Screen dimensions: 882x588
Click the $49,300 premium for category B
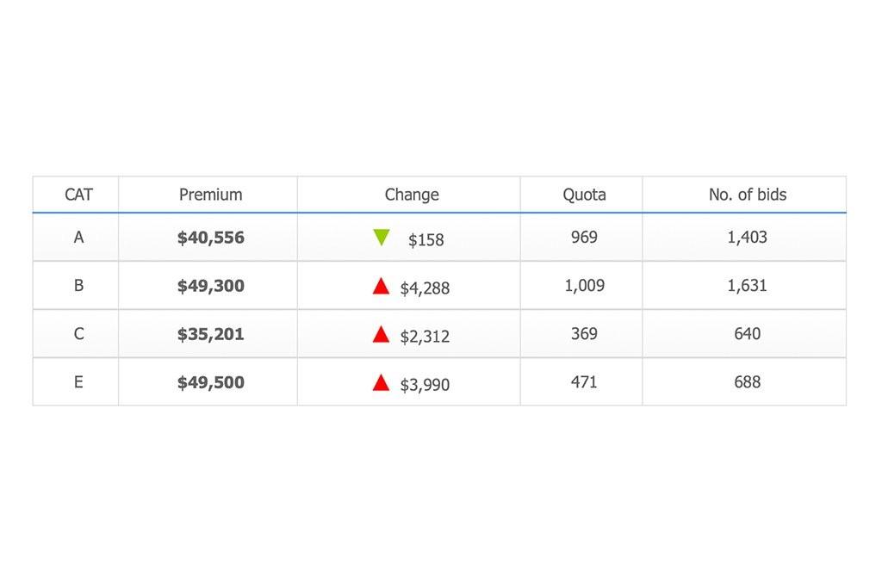point(211,286)
